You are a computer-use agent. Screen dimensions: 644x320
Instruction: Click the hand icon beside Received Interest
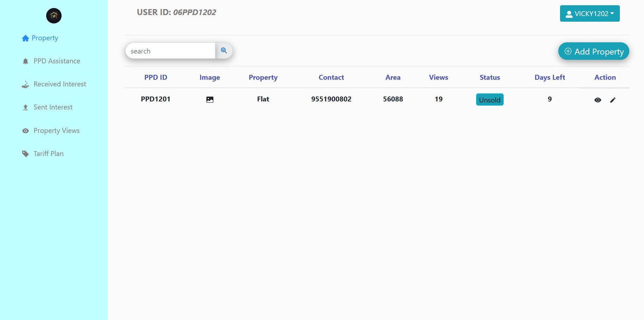[x=26, y=85]
